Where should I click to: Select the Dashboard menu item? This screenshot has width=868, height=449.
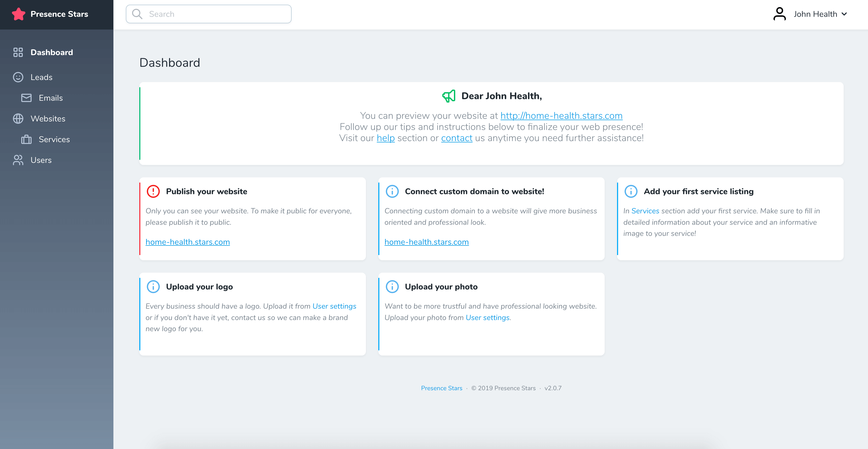pyautogui.click(x=52, y=52)
